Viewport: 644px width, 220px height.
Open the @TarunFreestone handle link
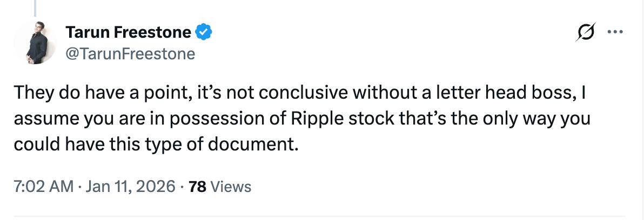[x=130, y=53]
